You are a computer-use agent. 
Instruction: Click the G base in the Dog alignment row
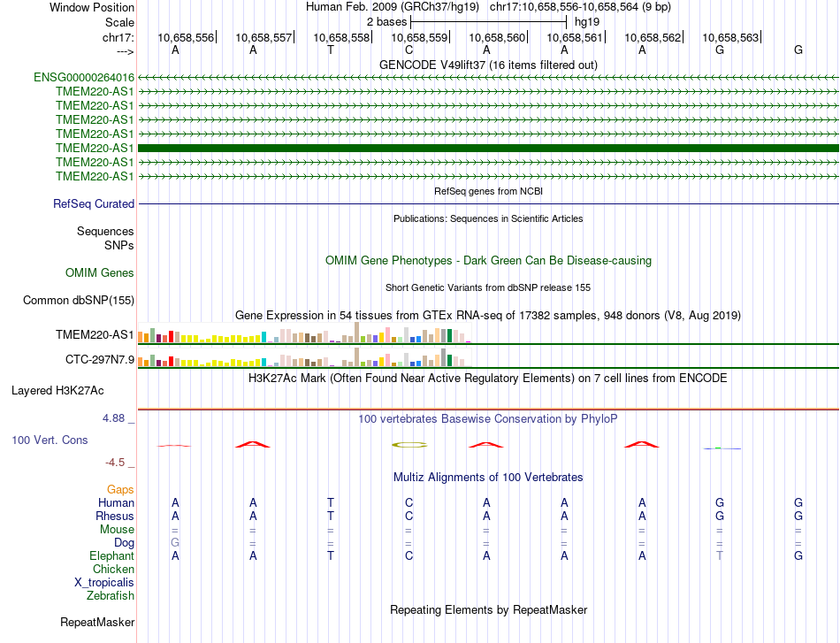(175, 542)
